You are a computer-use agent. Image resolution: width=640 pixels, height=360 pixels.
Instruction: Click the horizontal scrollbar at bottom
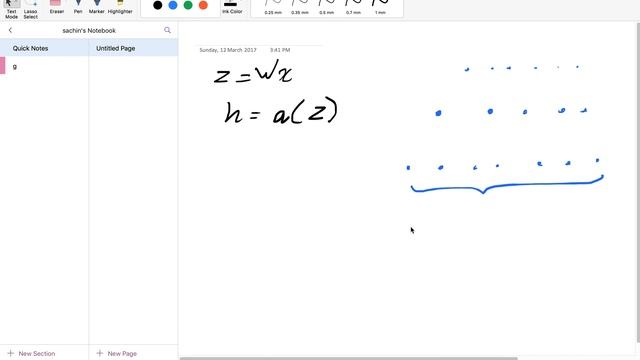click(x=349, y=358)
